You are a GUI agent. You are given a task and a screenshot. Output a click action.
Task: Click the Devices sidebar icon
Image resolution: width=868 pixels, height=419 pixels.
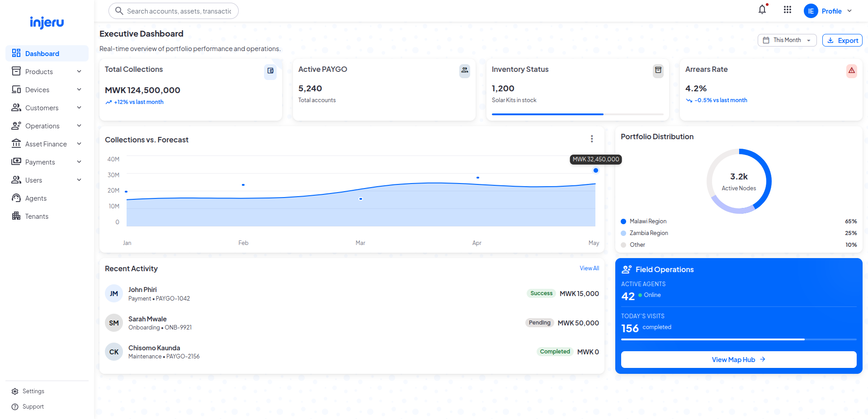pos(16,89)
